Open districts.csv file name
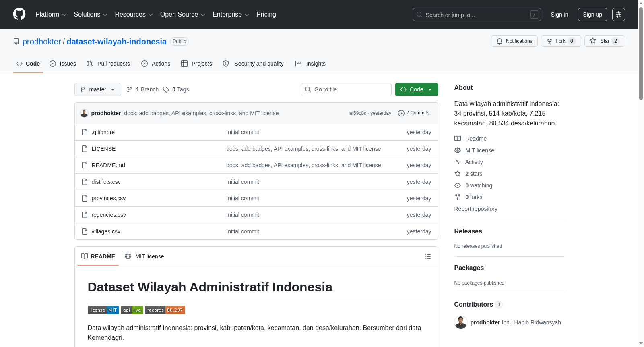The width and height of the screenshot is (644, 347). coord(106,182)
